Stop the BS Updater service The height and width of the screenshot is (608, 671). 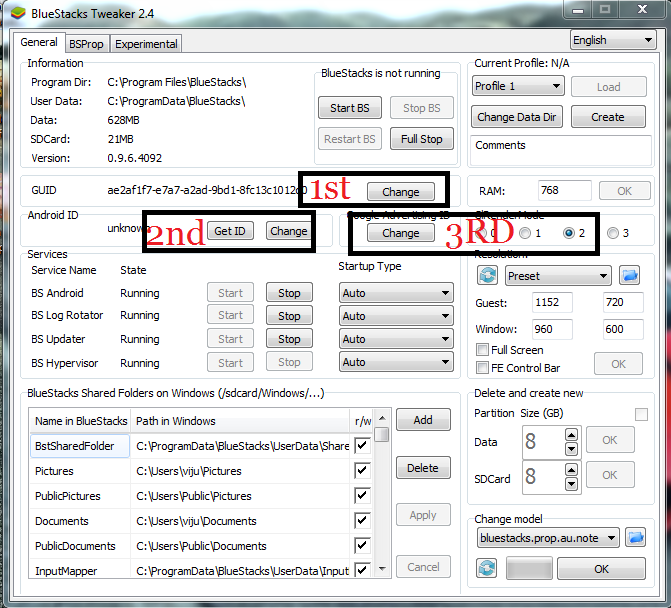tap(289, 339)
